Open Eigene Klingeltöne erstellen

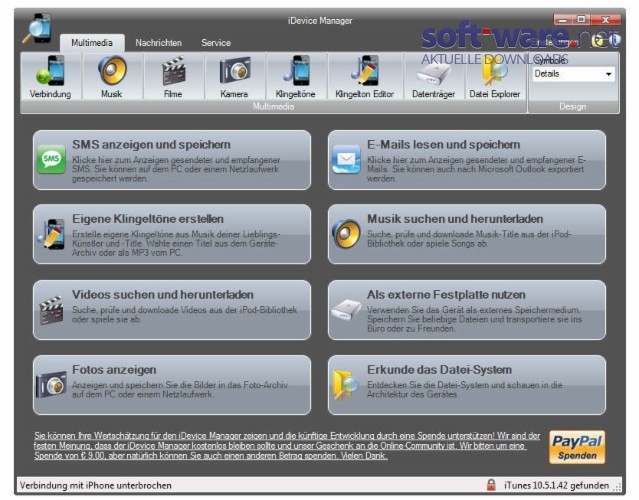click(x=172, y=234)
